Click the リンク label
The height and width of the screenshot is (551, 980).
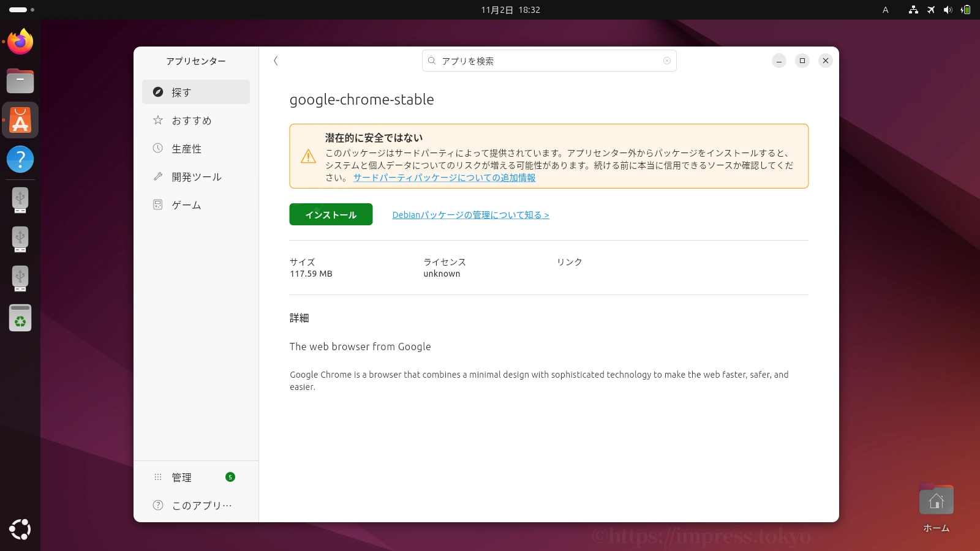(x=570, y=262)
